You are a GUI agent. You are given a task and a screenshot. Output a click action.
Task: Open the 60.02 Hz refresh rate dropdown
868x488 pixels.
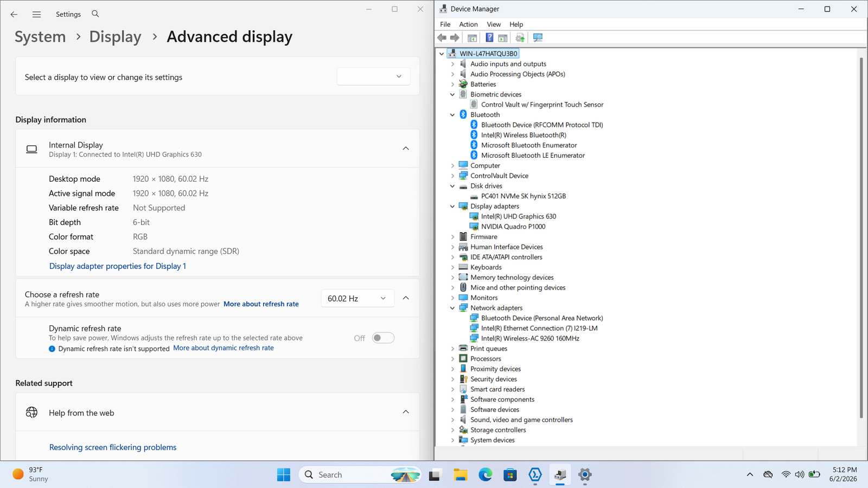click(357, 298)
